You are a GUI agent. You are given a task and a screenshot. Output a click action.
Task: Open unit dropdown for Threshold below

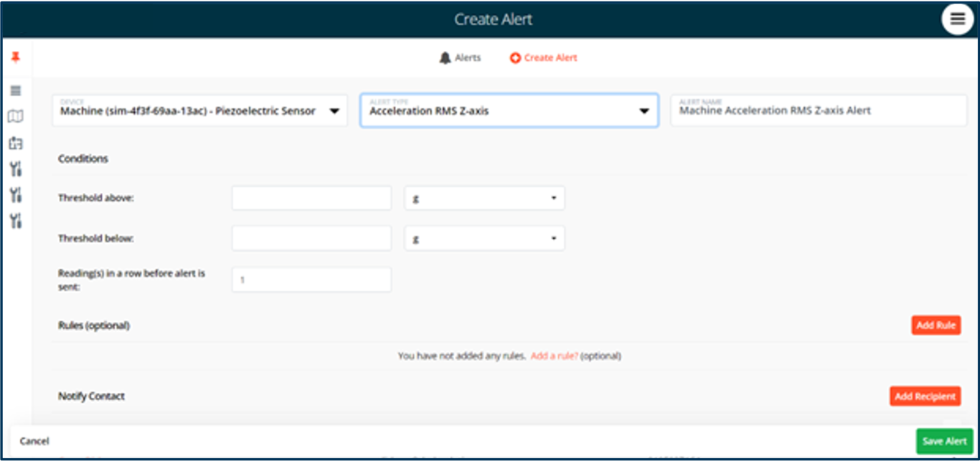pos(484,239)
